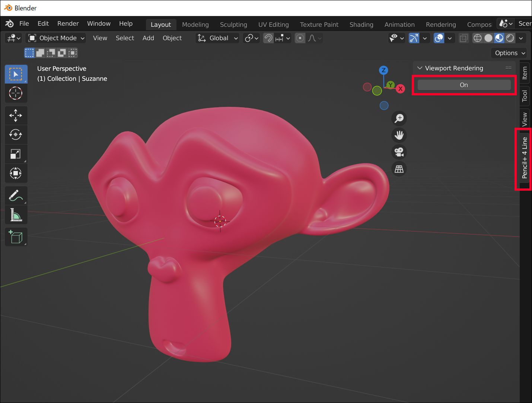Choose the intersect selection mode icon
The height and width of the screenshot is (403, 532).
73,53
